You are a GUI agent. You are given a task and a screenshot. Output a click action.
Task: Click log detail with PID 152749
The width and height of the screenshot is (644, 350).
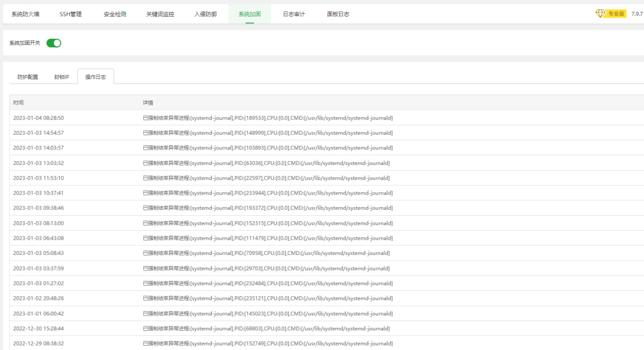pos(268,344)
